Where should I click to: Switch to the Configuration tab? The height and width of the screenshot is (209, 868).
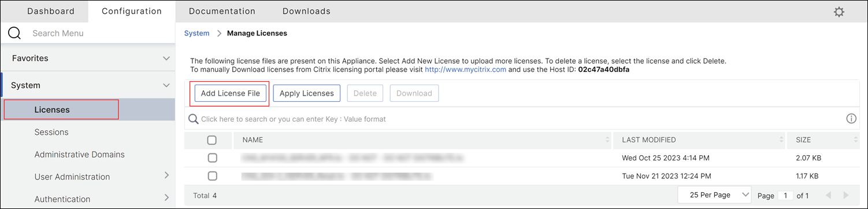pyautogui.click(x=132, y=11)
